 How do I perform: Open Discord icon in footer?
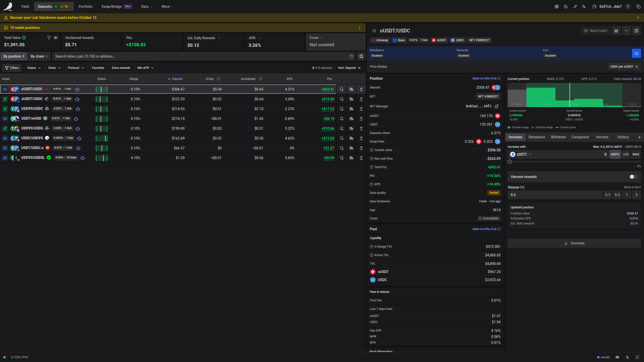pyautogui.click(x=617, y=357)
